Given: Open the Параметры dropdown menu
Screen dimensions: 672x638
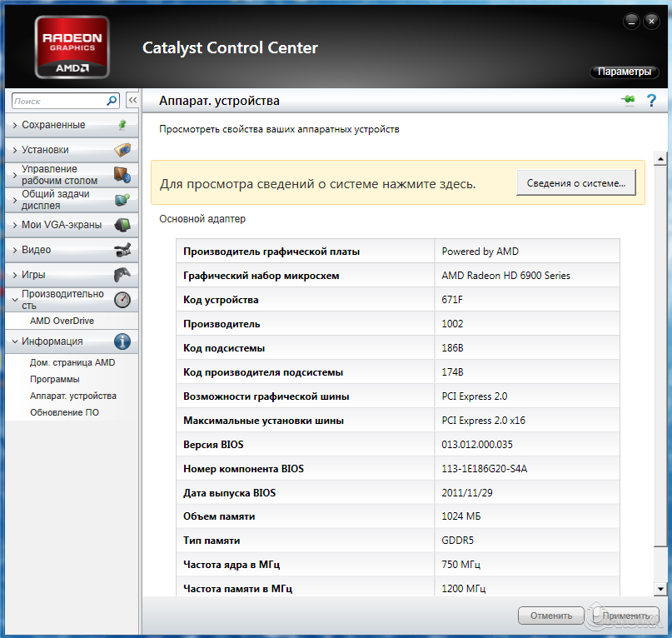Looking at the screenshot, I should (x=624, y=72).
